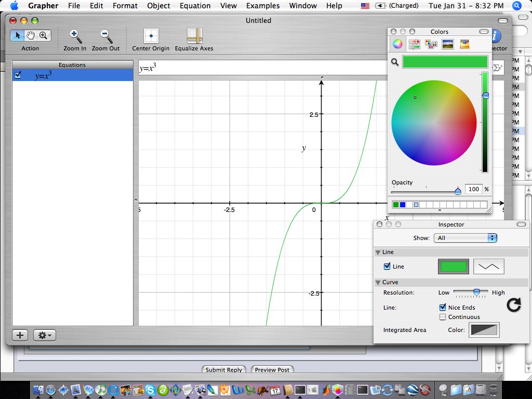Open the Show dropdown in Inspector
The image size is (532, 399).
[x=464, y=238]
